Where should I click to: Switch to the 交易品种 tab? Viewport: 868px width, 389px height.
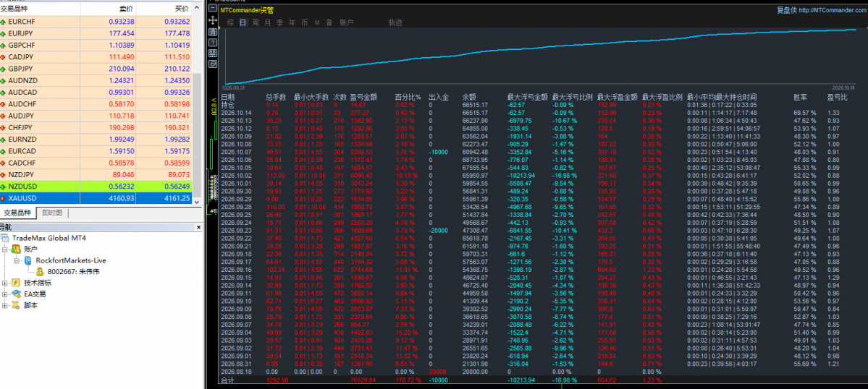tap(17, 213)
